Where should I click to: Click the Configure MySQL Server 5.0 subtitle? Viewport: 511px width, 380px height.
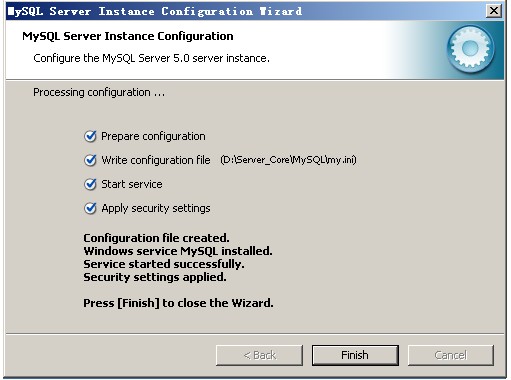pos(151,58)
